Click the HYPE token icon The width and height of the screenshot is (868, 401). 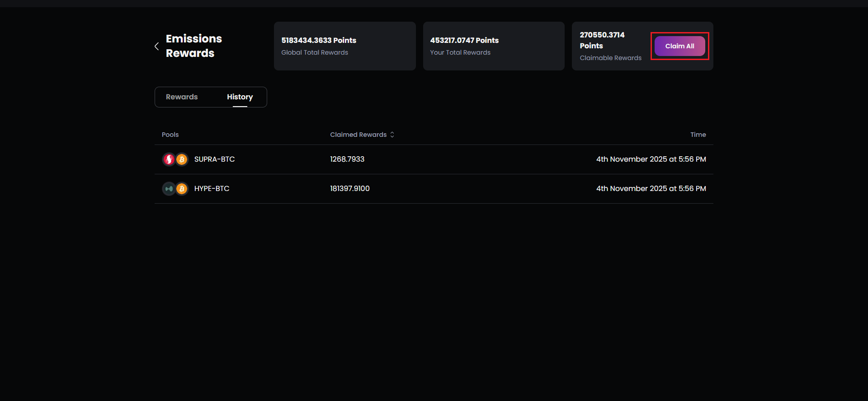click(x=169, y=189)
